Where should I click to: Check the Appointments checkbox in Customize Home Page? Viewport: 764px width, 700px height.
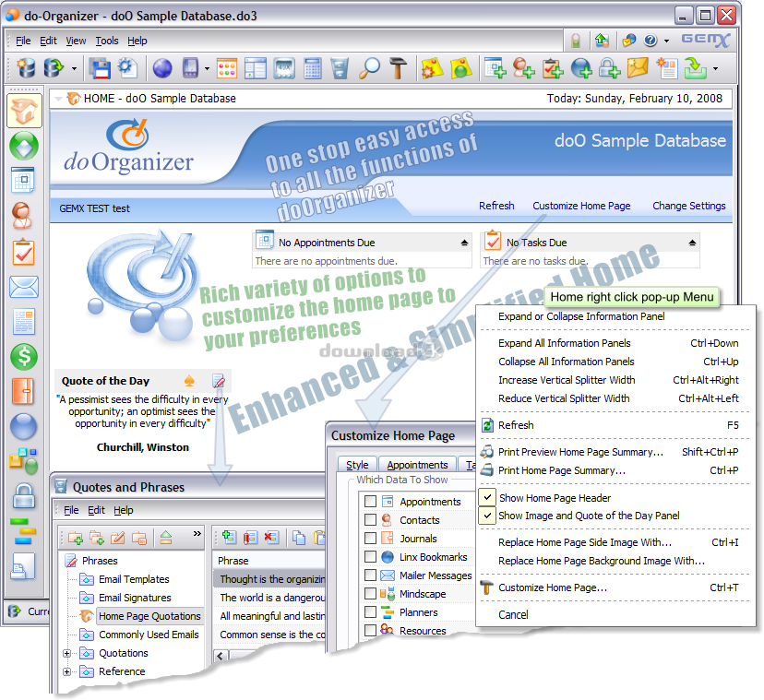(370, 502)
